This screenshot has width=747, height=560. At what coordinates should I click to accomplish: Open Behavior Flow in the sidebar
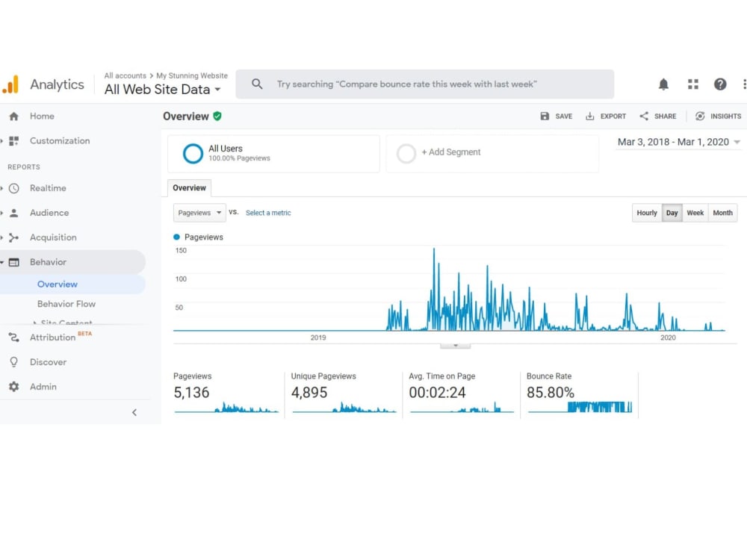pyautogui.click(x=66, y=304)
